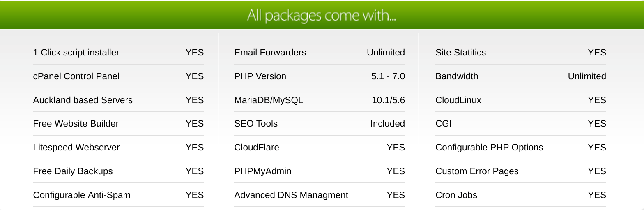
Task: Click the 'Configurable Anti-Spam' feature label
Action: point(82,195)
